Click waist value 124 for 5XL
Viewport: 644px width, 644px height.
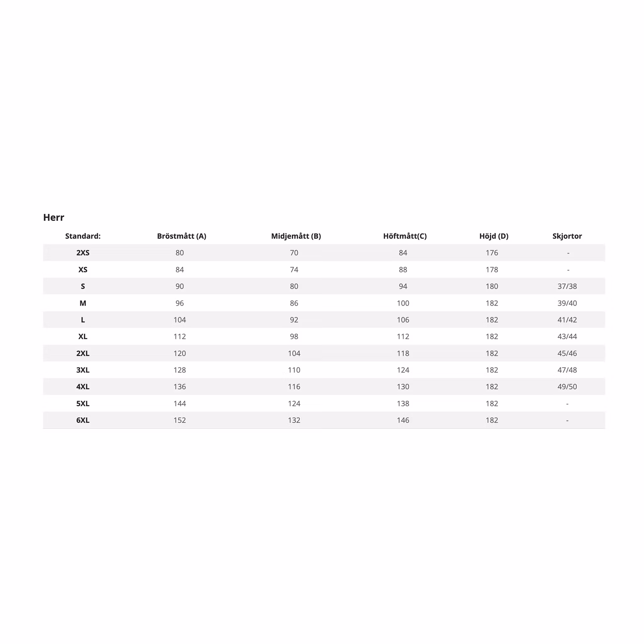point(294,403)
